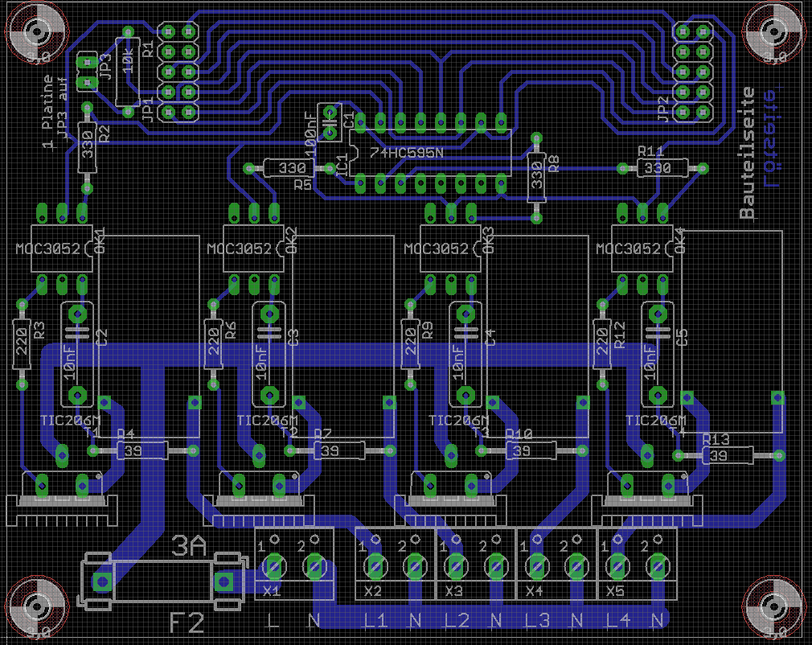Click the X1 terminal block label

[x=271, y=590]
